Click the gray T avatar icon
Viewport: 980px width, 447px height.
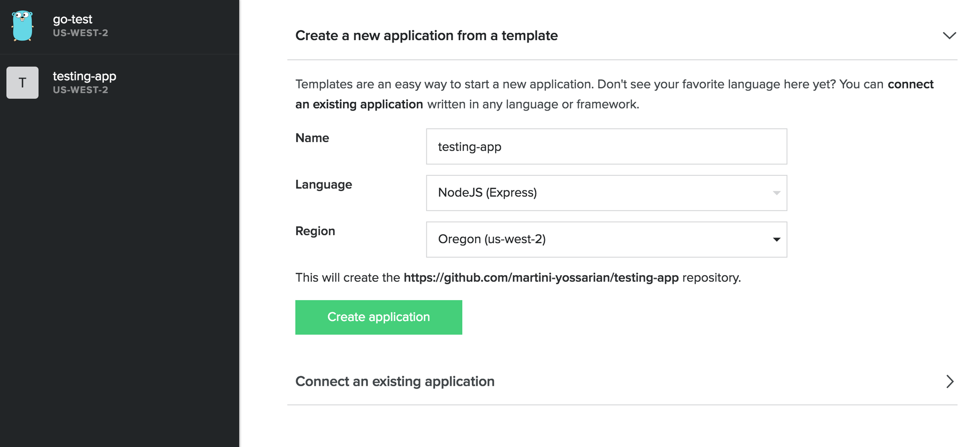pos(22,83)
